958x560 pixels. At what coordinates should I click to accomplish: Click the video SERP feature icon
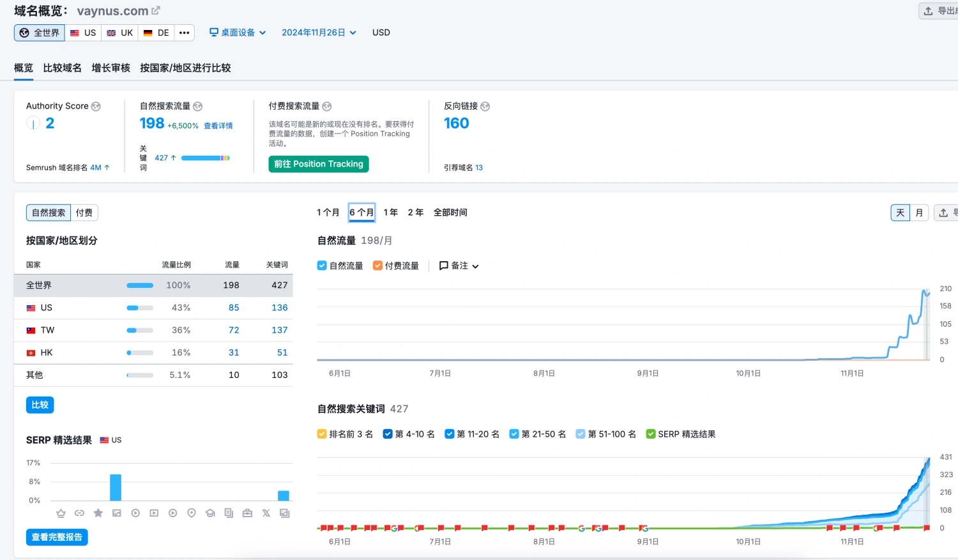tap(136, 512)
